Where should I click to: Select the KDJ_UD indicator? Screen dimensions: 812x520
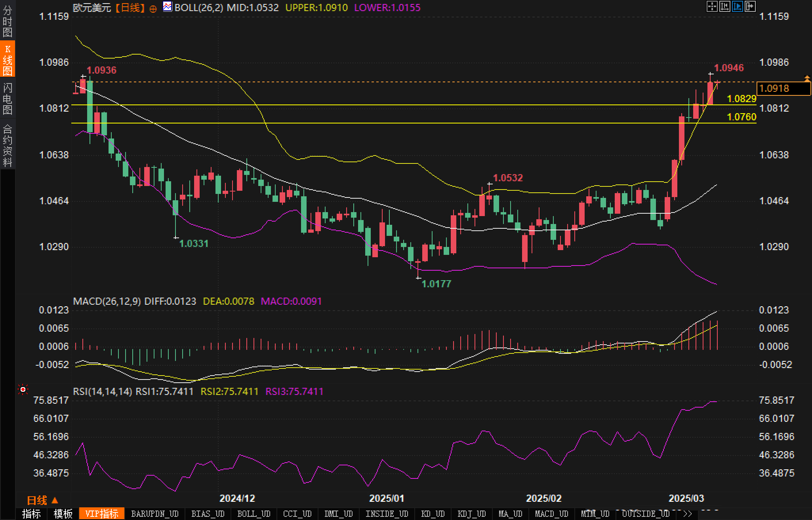click(x=471, y=514)
